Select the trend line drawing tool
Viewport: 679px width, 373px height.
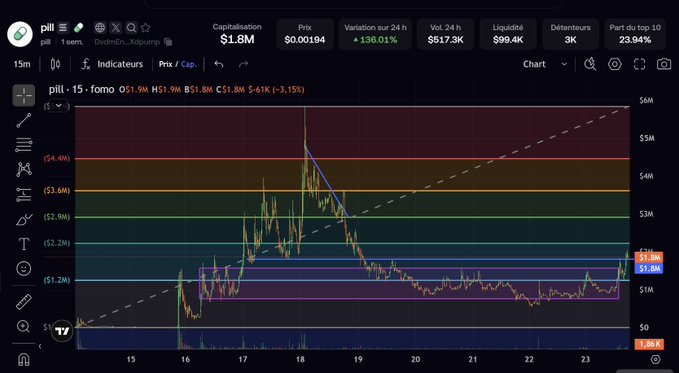point(24,120)
